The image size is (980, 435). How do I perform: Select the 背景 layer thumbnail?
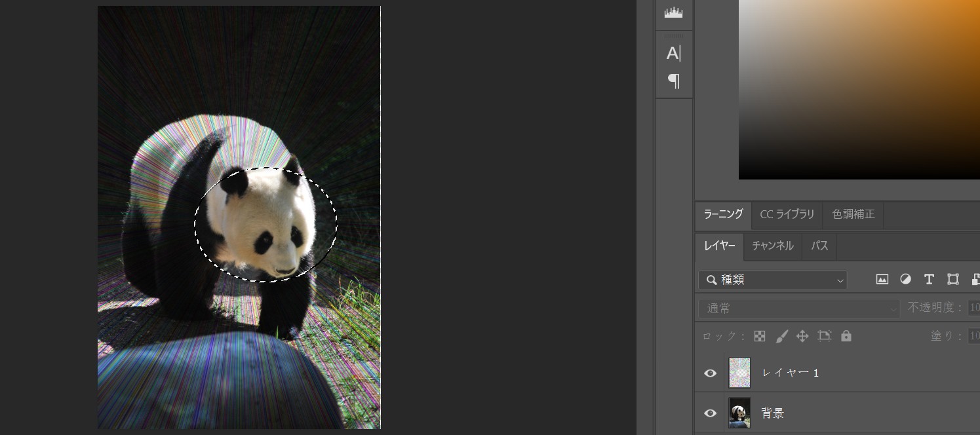click(x=739, y=413)
